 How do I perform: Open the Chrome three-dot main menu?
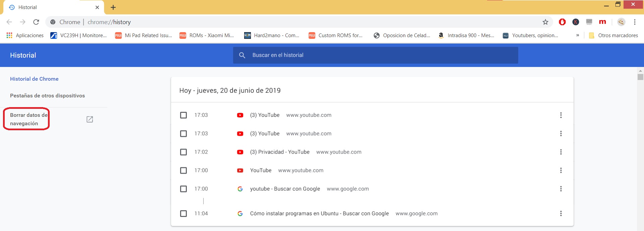(x=635, y=22)
